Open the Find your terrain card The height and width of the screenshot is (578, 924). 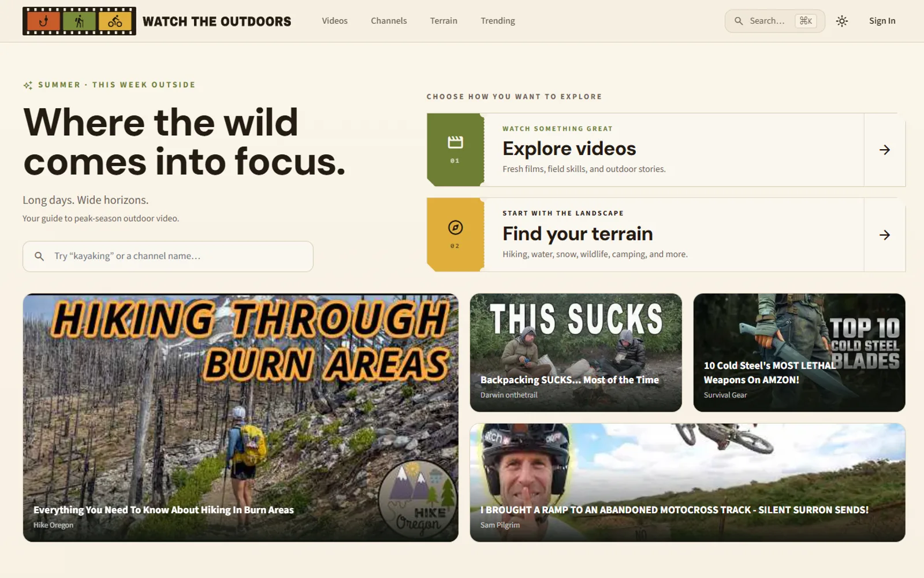pyautogui.click(x=666, y=235)
